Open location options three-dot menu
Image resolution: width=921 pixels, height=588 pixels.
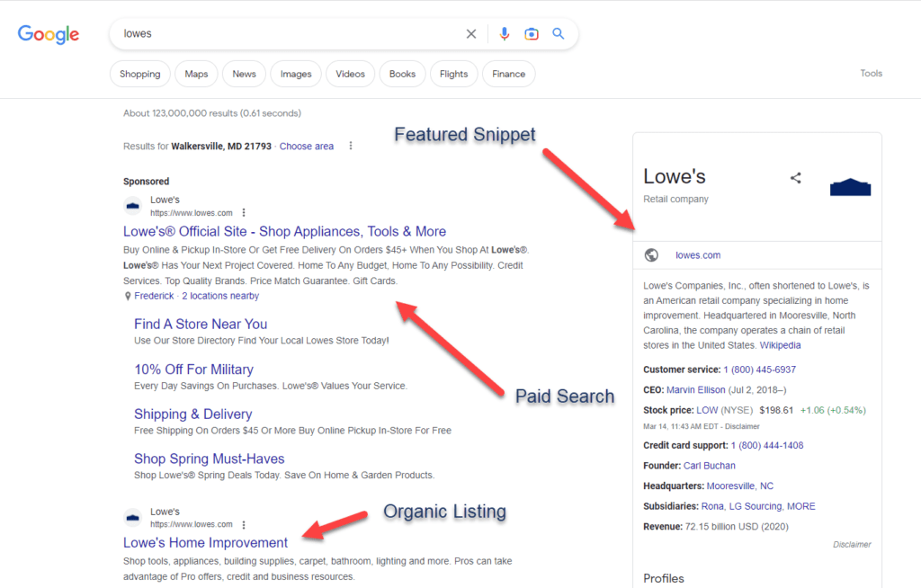(351, 146)
